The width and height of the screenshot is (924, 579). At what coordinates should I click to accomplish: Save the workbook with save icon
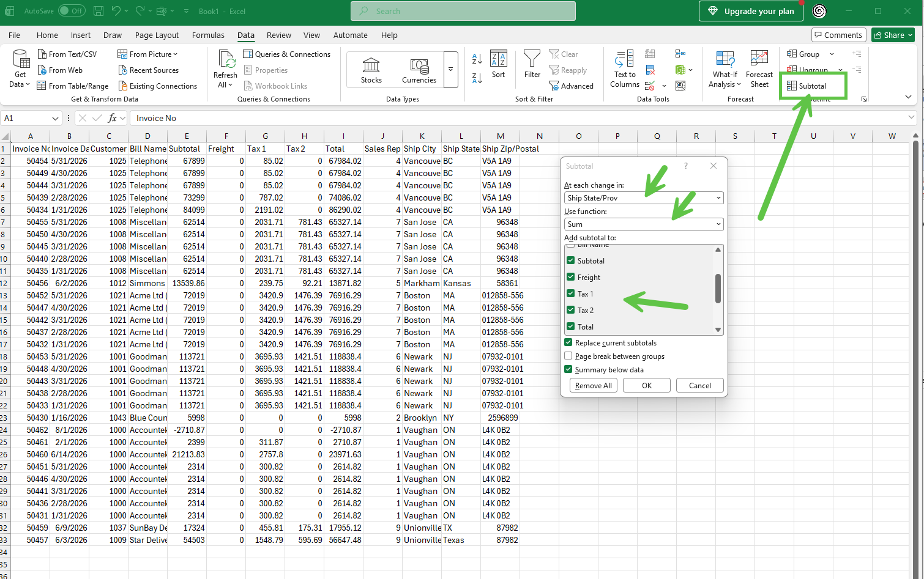click(x=98, y=11)
